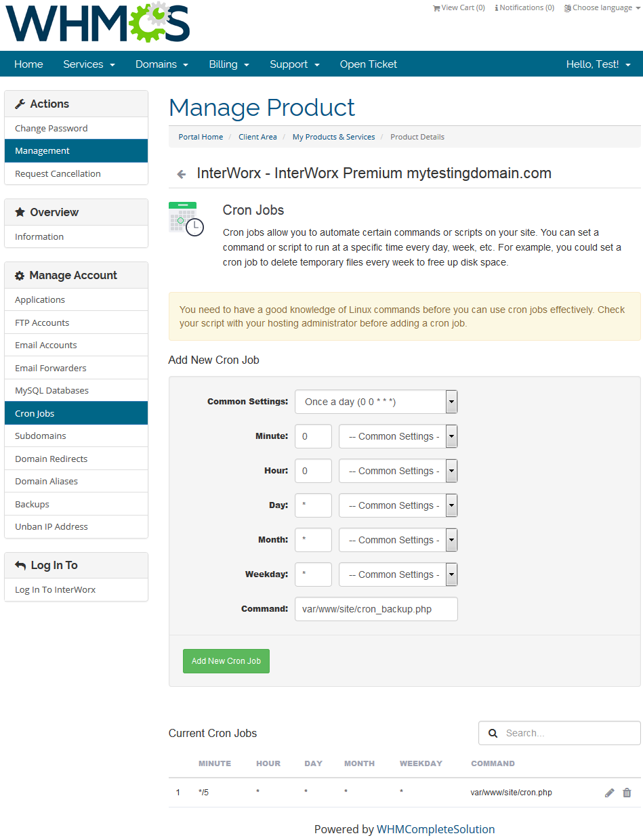Click the MINUTE column header
The height and width of the screenshot is (840, 643).
(x=215, y=763)
